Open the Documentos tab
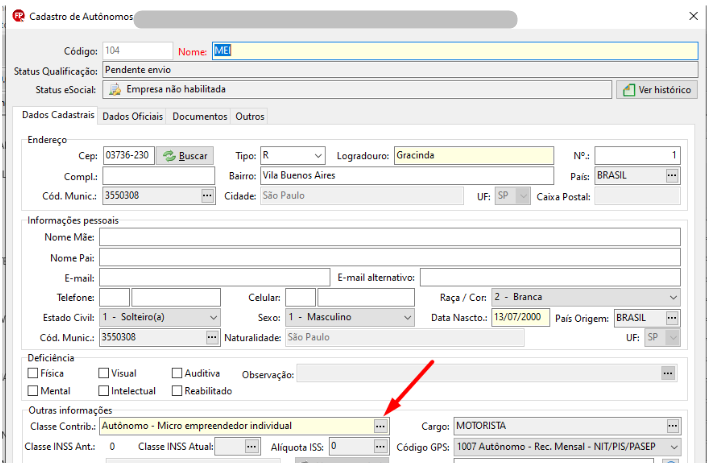The height and width of the screenshot is (463, 712). tap(199, 117)
